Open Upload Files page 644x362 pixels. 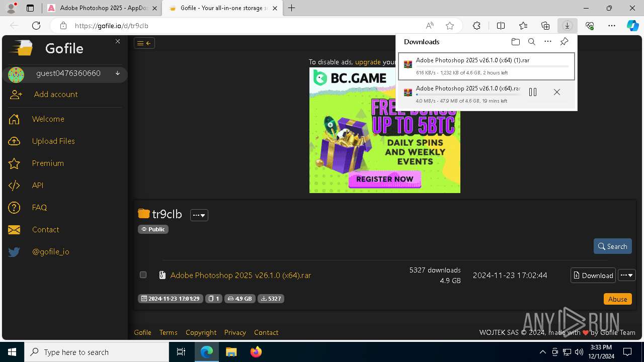click(x=42, y=141)
